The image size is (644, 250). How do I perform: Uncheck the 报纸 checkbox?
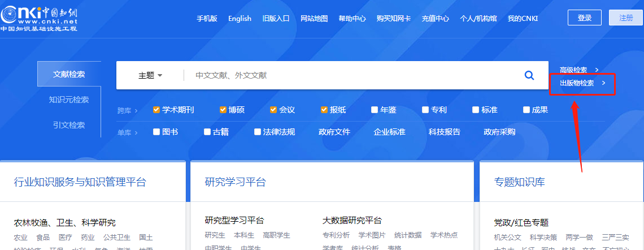[x=324, y=110]
